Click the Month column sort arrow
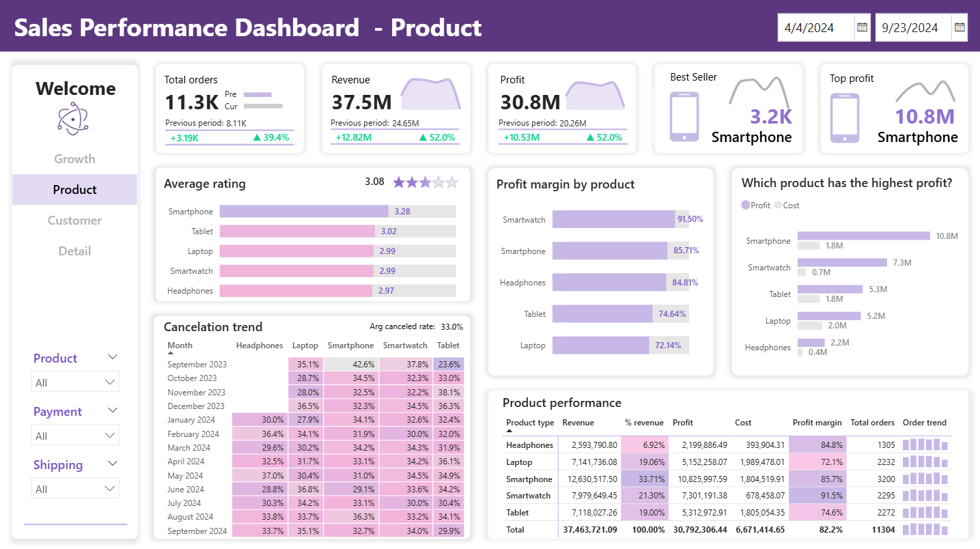Image resolution: width=980 pixels, height=549 pixels. pos(171,354)
